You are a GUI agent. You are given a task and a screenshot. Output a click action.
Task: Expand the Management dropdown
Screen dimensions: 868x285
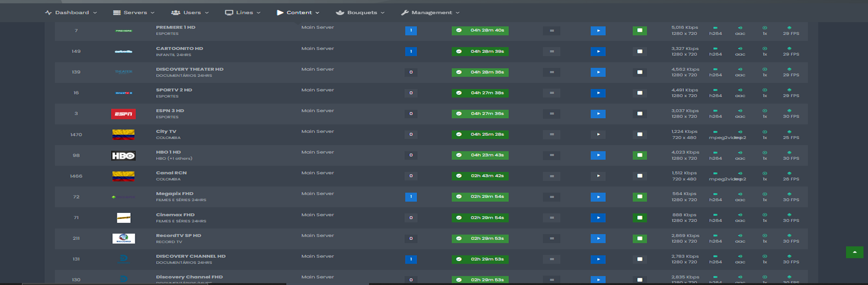[430, 13]
